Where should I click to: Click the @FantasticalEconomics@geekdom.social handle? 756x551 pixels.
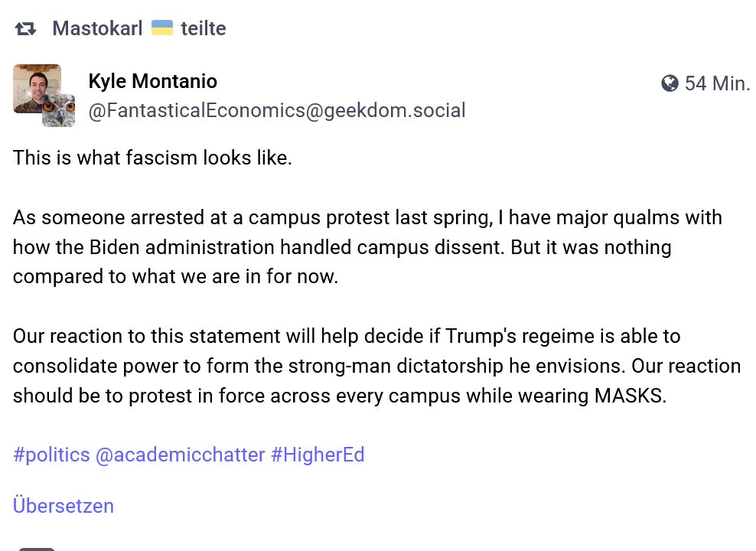coord(277,110)
